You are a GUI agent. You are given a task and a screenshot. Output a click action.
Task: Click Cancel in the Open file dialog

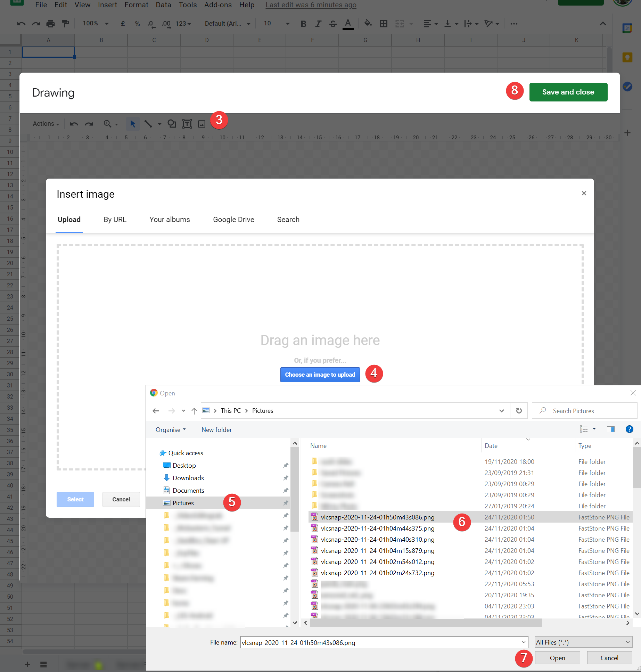(x=609, y=658)
